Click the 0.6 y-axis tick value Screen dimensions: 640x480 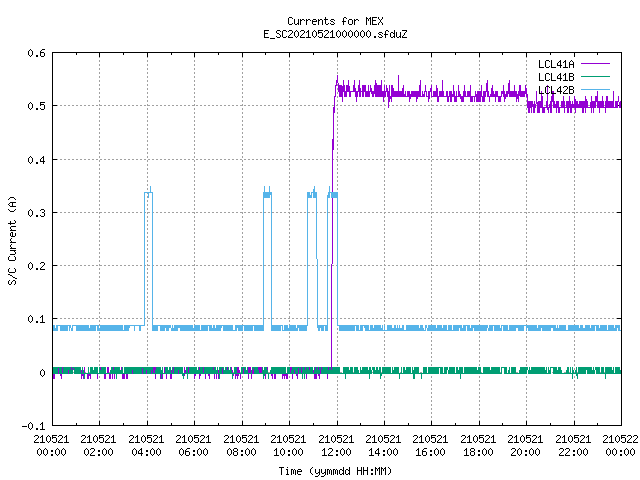pos(36,53)
